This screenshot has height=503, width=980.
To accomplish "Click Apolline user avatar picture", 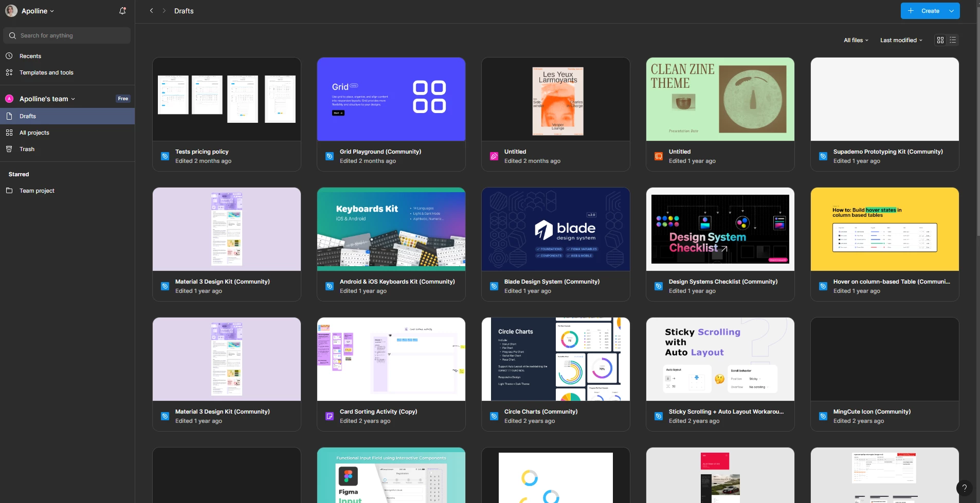I will [x=11, y=11].
